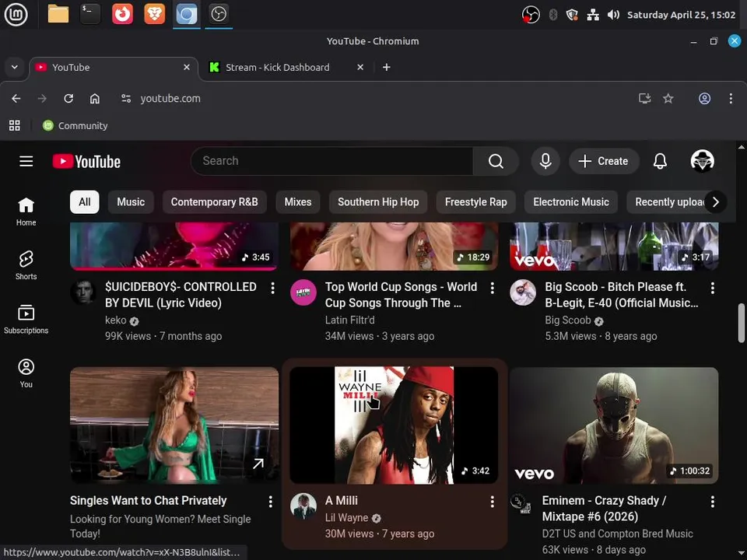Screen dimensions: 747x560
Task: Click the search magnifier button
Action: click(x=496, y=161)
